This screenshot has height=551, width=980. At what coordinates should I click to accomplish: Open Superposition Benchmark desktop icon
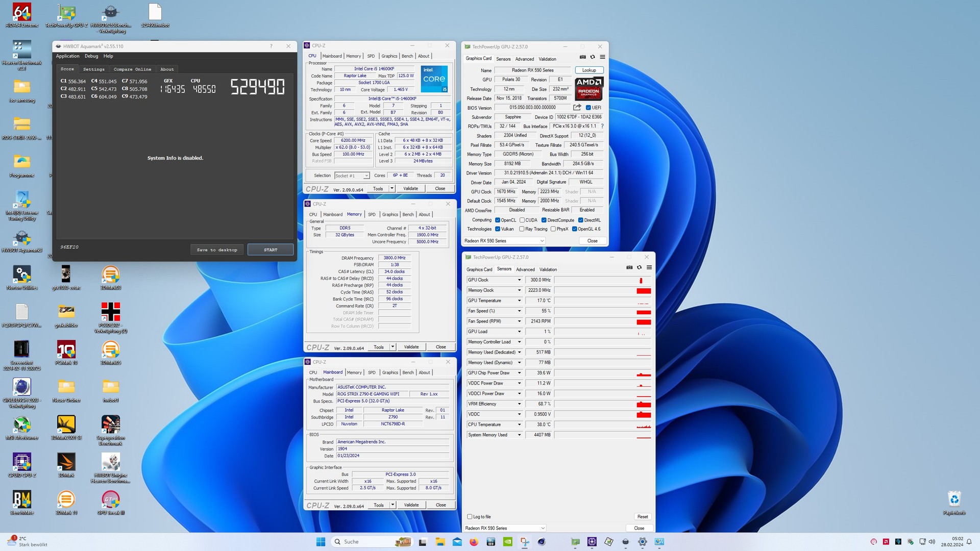(x=110, y=430)
